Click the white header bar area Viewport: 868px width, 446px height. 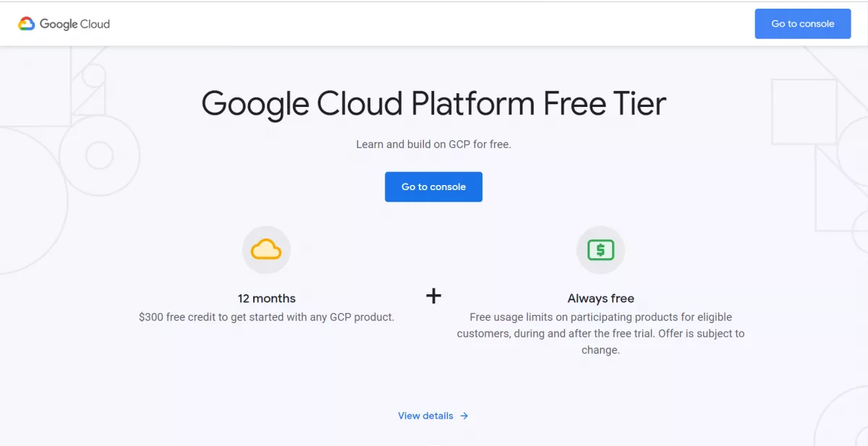click(434, 23)
